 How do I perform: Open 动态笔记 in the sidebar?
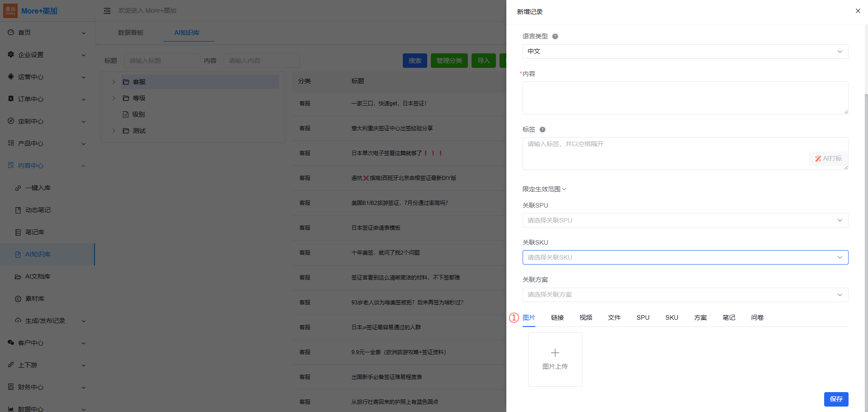coord(38,210)
